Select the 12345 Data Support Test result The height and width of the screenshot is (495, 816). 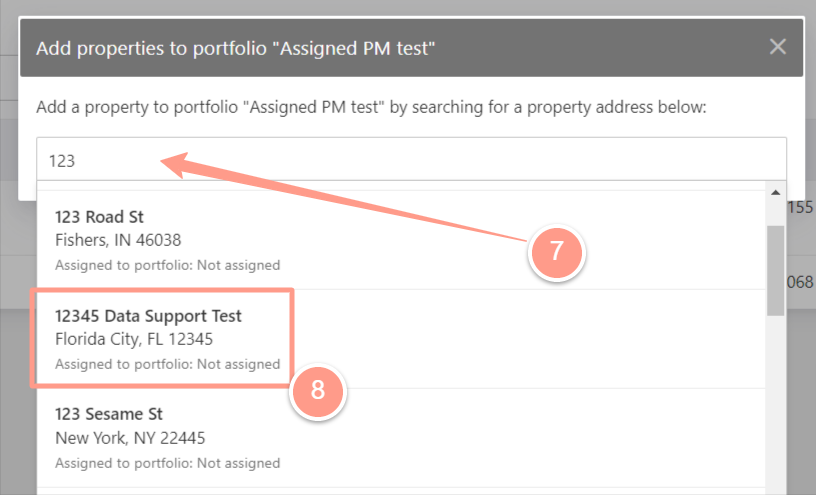point(401,339)
